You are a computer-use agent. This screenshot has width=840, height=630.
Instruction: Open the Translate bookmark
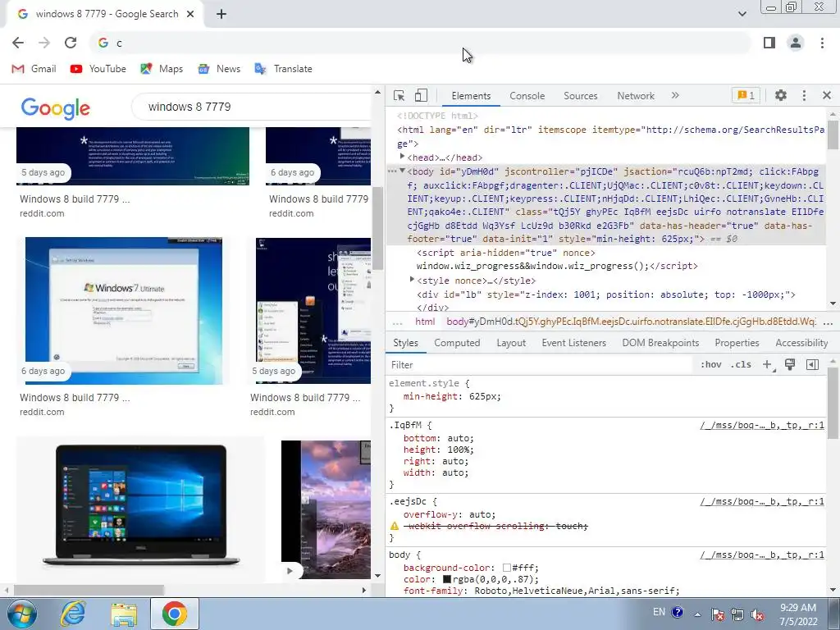pos(283,69)
